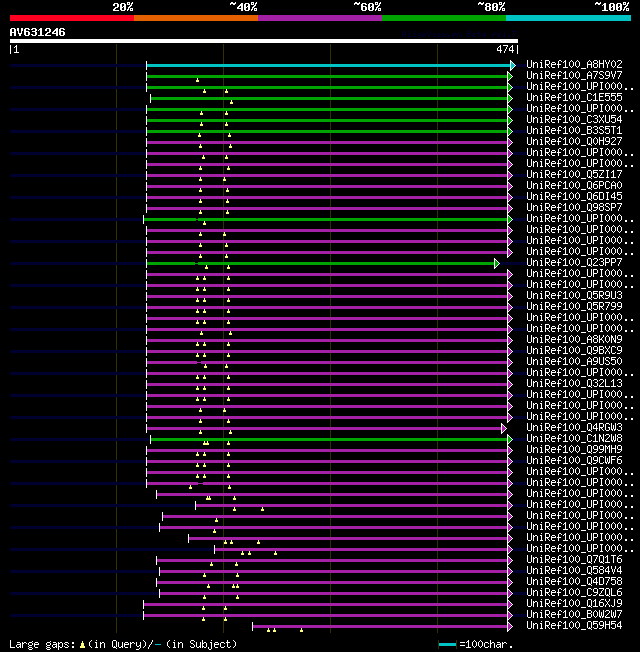This screenshot has width=640, height=652.
Task: Click the yellow gap marker in the legend
Action: point(82,645)
